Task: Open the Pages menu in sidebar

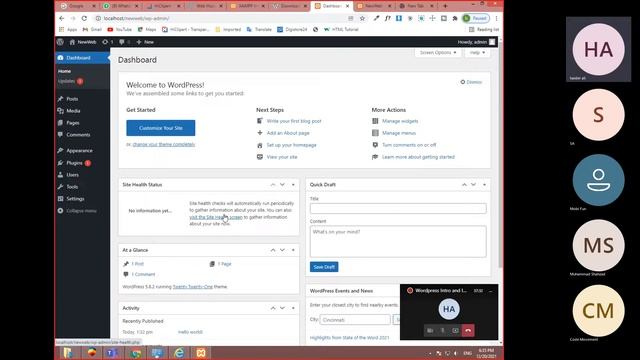Action: 73,123
